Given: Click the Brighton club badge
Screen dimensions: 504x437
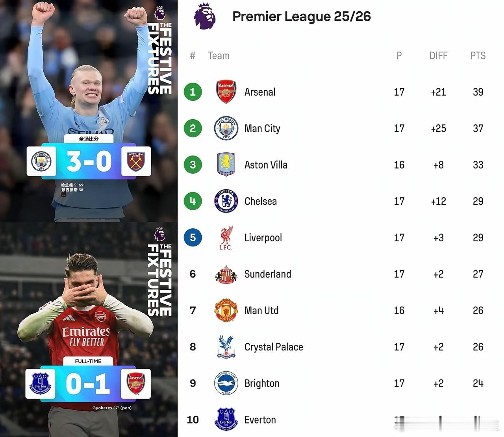Looking at the screenshot, I should pyautogui.click(x=226, y=383).
